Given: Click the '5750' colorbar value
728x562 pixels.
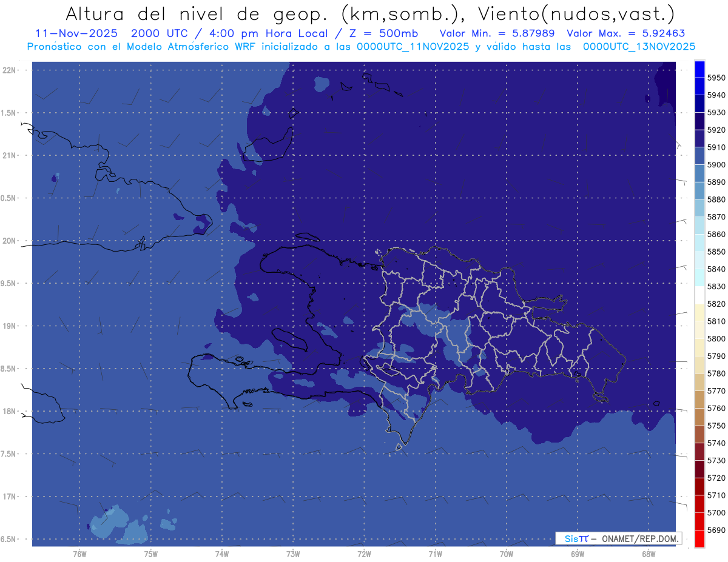Looking at the screenshot, I should [716, 426].
